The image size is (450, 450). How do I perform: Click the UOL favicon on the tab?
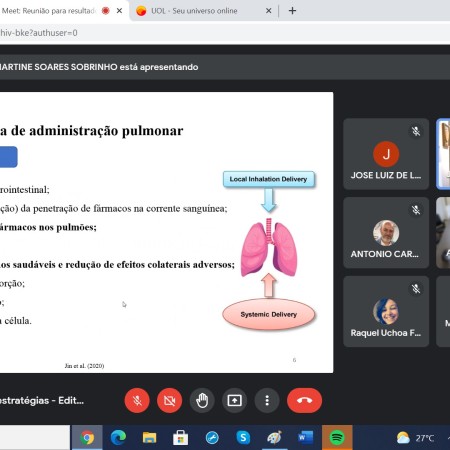coord(141,11)
